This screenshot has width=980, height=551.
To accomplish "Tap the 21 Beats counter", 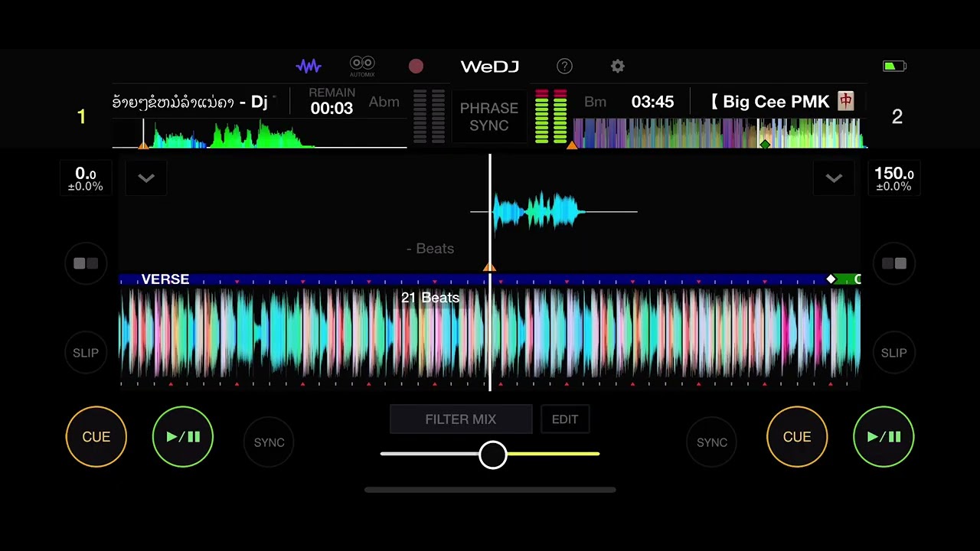I will pyautogui.click(x=430, y=298).
